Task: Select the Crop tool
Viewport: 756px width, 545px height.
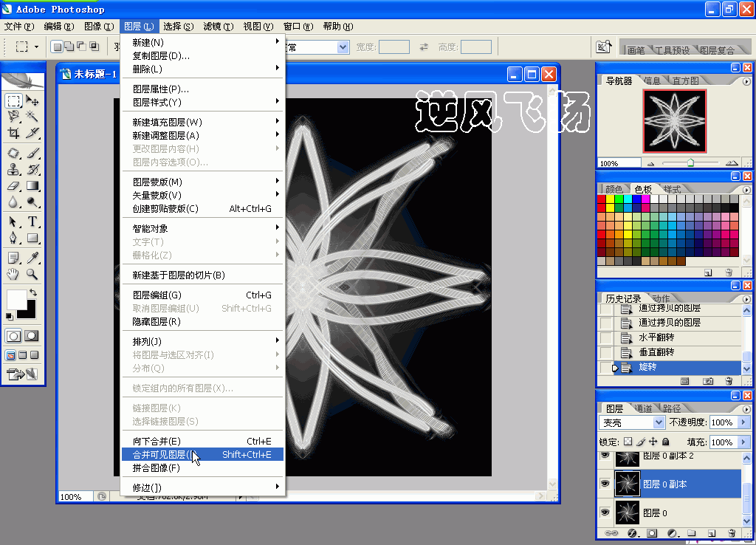Action: point(13,133)
